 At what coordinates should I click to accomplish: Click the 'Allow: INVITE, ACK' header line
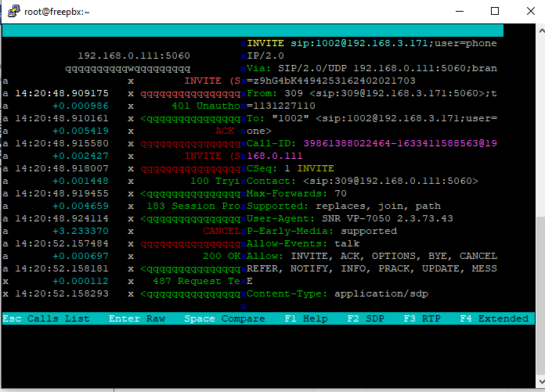point(372,256)
